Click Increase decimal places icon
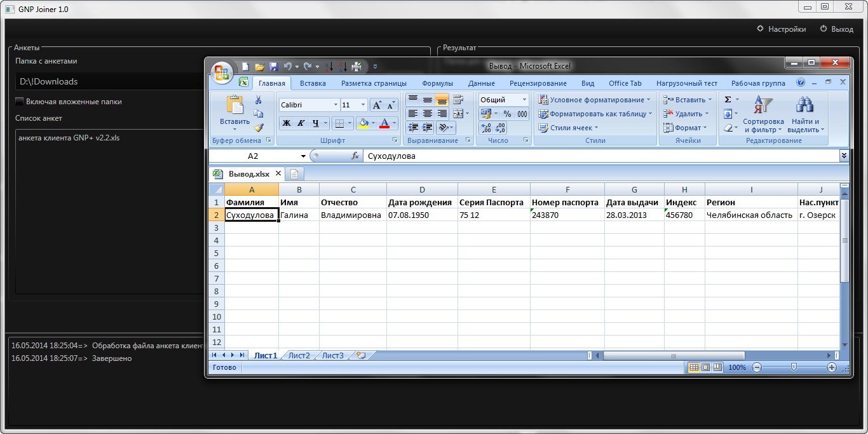 pos(486,128)
